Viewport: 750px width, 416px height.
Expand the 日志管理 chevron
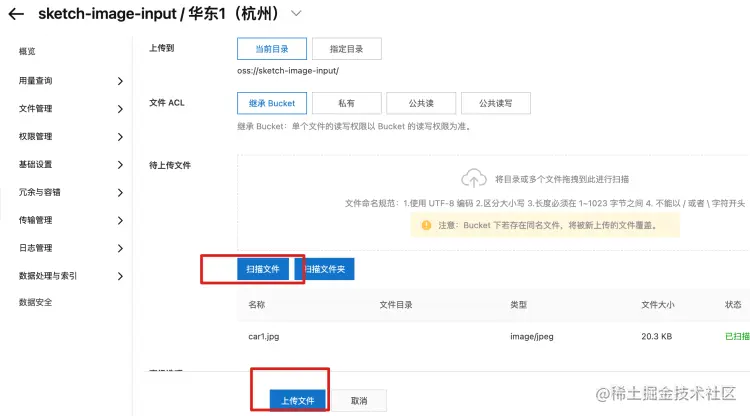(x=120, y=248)
